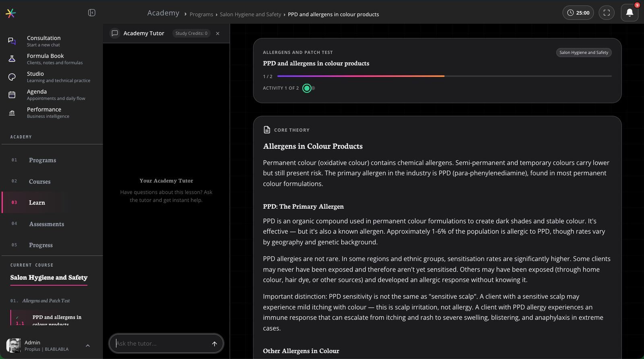644x359 pixels.
Task: Click the Admin user avatar
Action: [14, 345]
